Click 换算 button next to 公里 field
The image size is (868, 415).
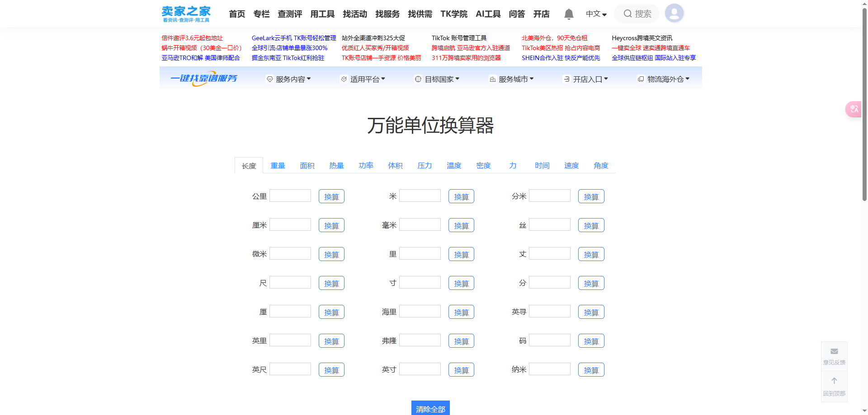[331, 196]
